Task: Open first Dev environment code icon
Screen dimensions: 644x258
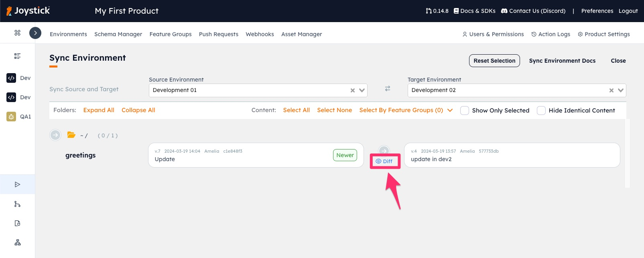Action: pyautogui.click(x=11, y=78)
